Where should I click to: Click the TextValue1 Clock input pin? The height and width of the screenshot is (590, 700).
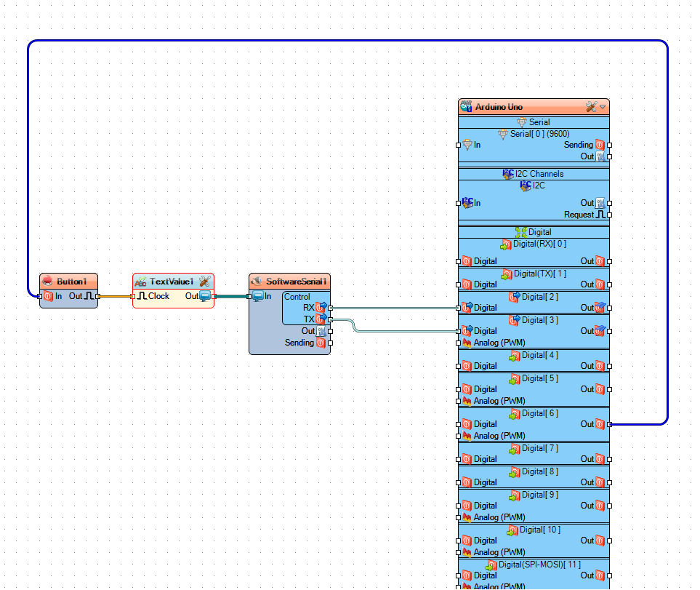click(x=132, y=296)
